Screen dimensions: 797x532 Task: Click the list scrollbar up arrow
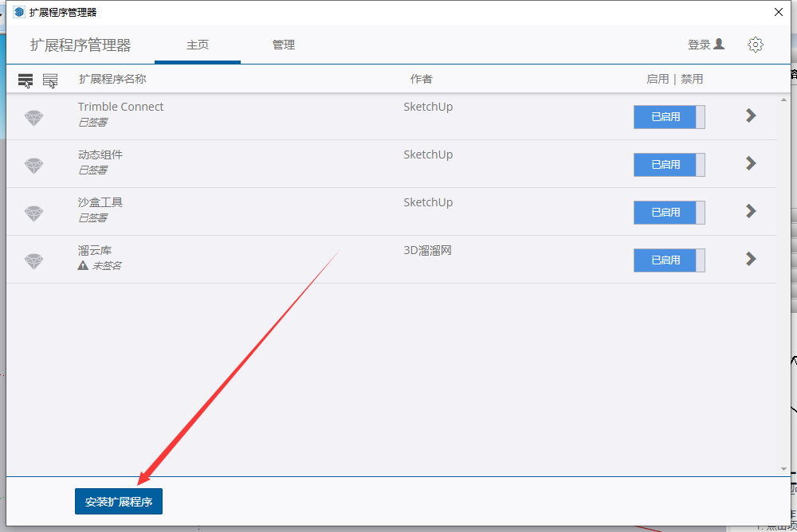pyautogui.click(x=783, y=100)
